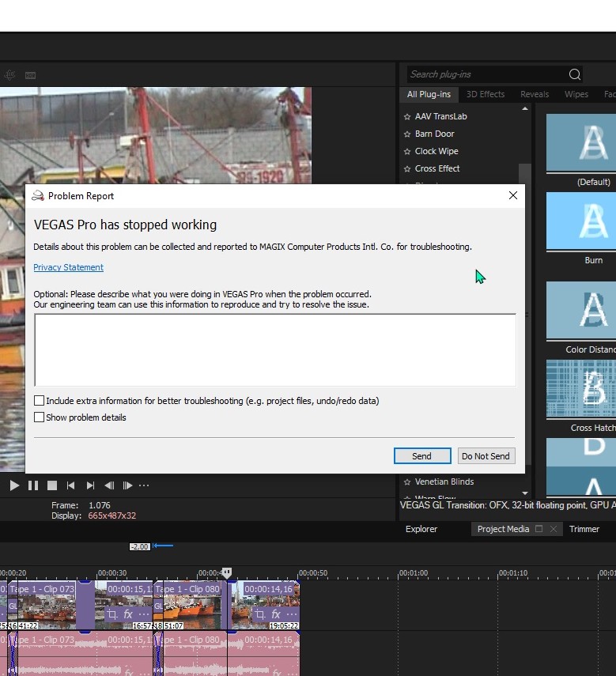Image resolution: width=616 pixels, height=676 pixels.
Task: Choose the Color Distance preset thumbnail
Action: coord(580,312)
